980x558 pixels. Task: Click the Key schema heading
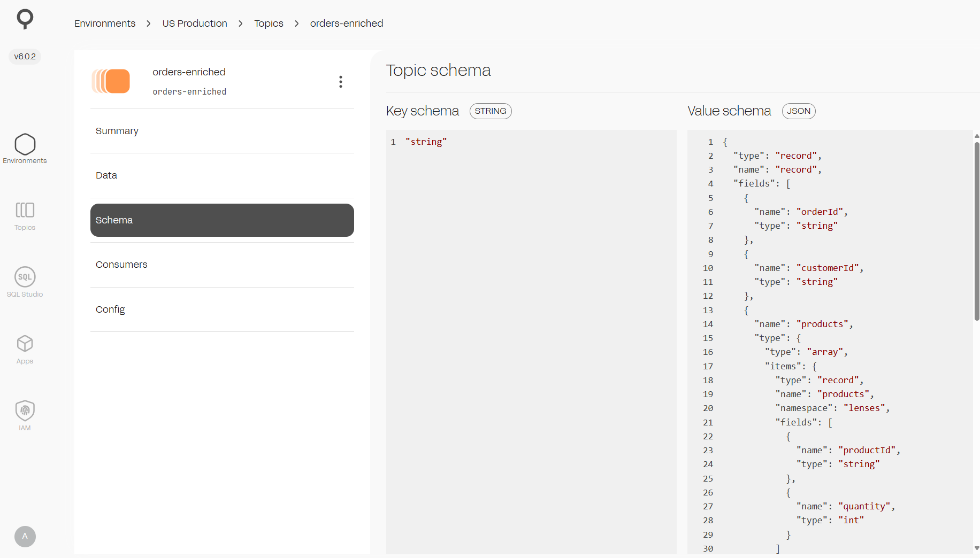pos(423,111)
